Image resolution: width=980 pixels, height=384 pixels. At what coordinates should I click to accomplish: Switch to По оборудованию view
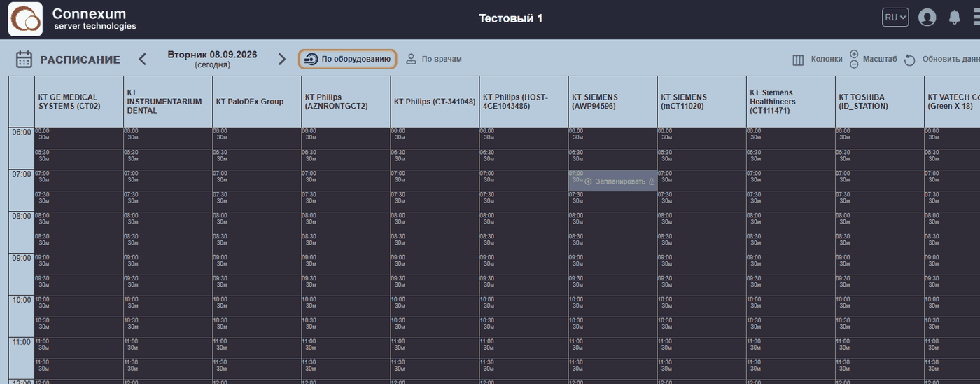point(348,59)
